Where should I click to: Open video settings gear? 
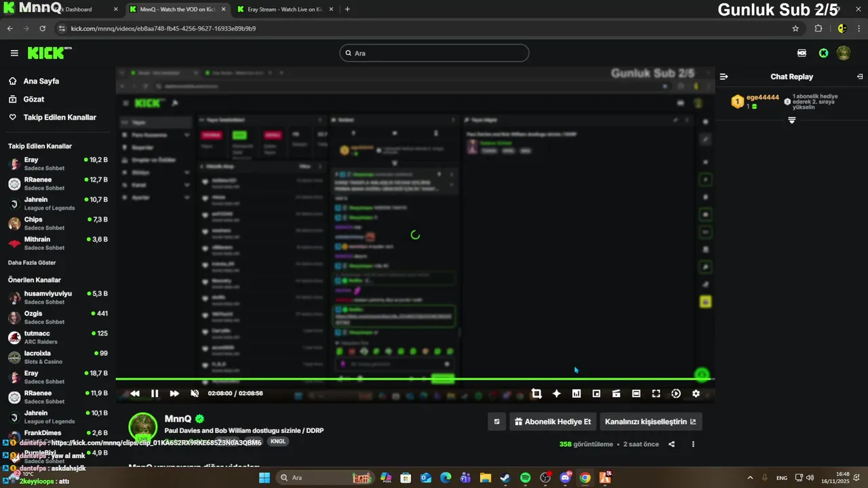click(696, 393)
